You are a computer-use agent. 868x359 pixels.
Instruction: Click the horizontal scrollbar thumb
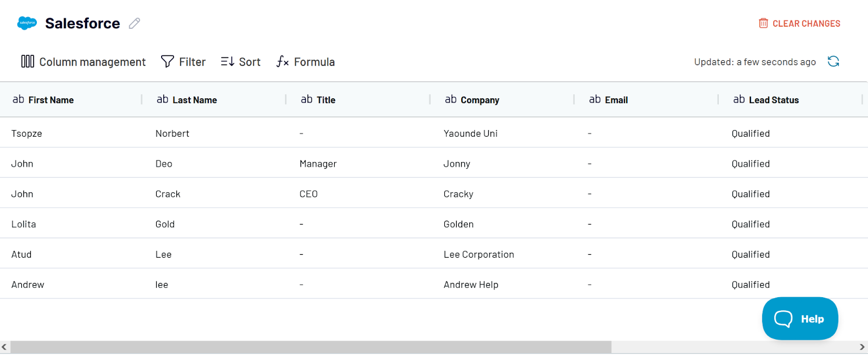point(311,347)
